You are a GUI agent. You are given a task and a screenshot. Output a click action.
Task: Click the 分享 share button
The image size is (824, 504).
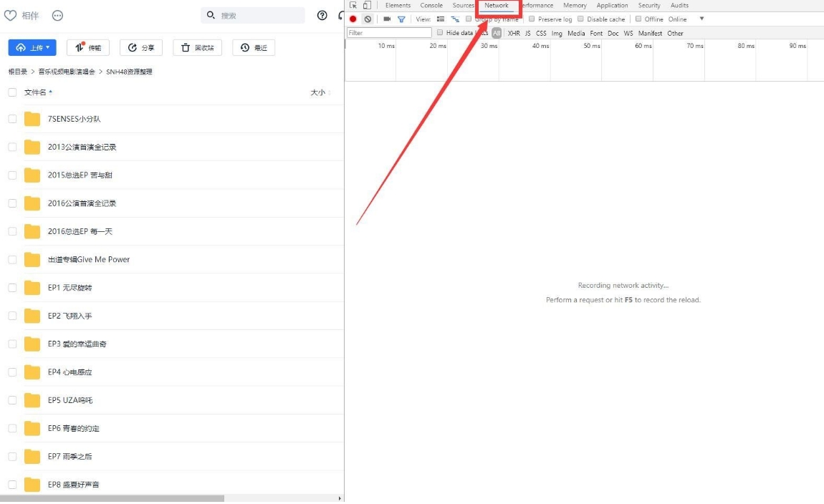(x=140, y=47)
